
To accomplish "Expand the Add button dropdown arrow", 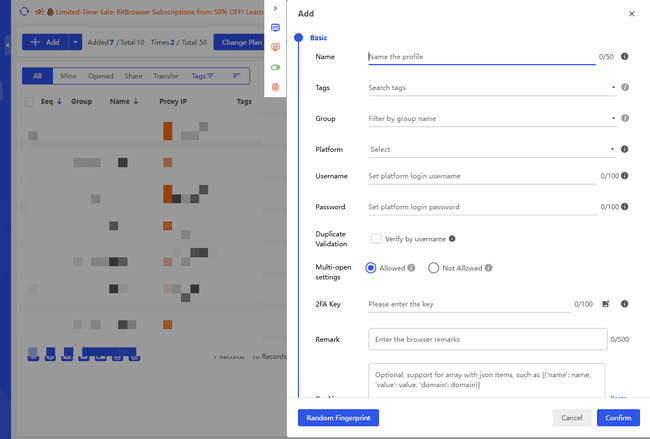I will pos(75,42).
